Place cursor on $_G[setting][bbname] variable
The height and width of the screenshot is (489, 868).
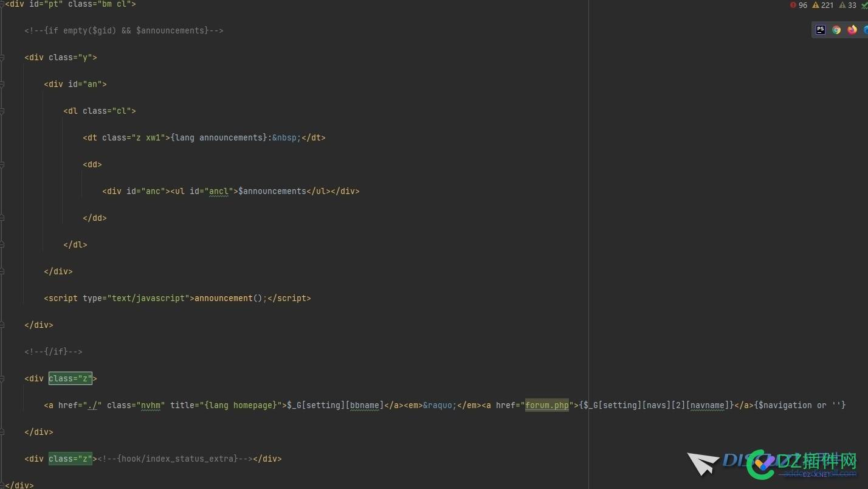coord(336,405)
